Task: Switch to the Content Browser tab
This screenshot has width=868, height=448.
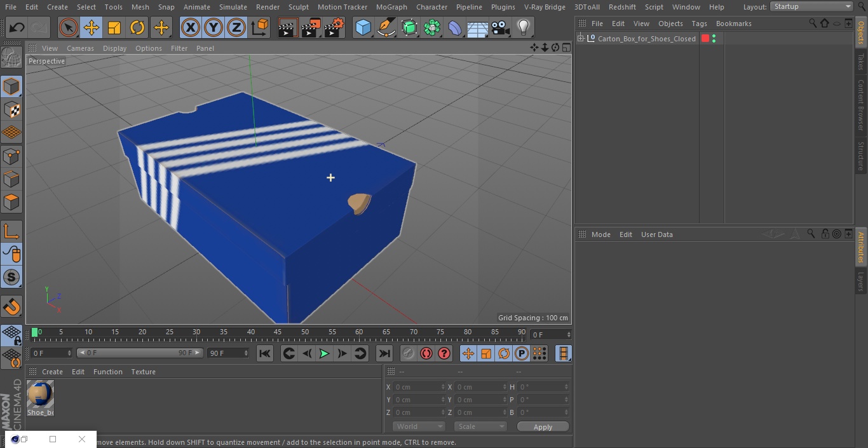Action: 861,105
